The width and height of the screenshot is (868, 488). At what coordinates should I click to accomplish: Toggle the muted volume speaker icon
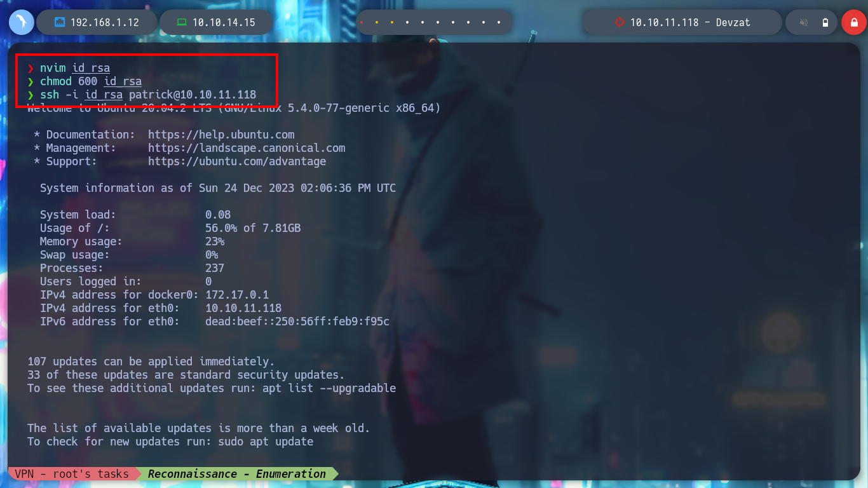pos(804,23)
